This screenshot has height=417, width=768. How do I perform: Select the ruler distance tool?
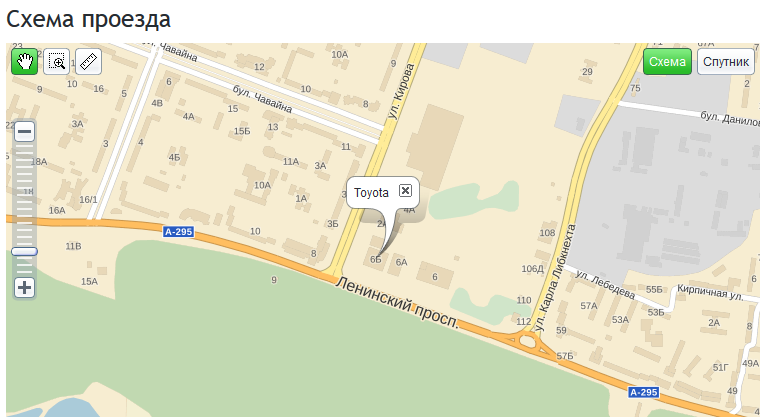tap(89, 62)
